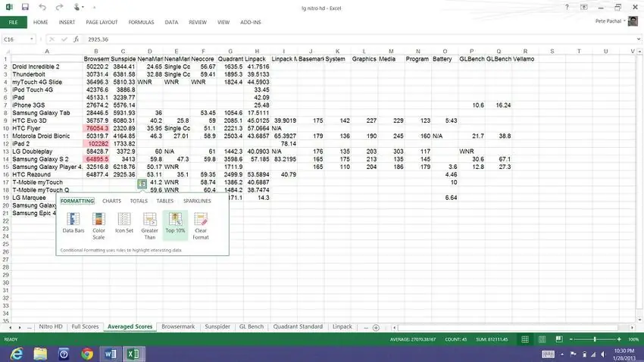
Task: Apply Color Scale formatting
Action: (x=98, y=226)
